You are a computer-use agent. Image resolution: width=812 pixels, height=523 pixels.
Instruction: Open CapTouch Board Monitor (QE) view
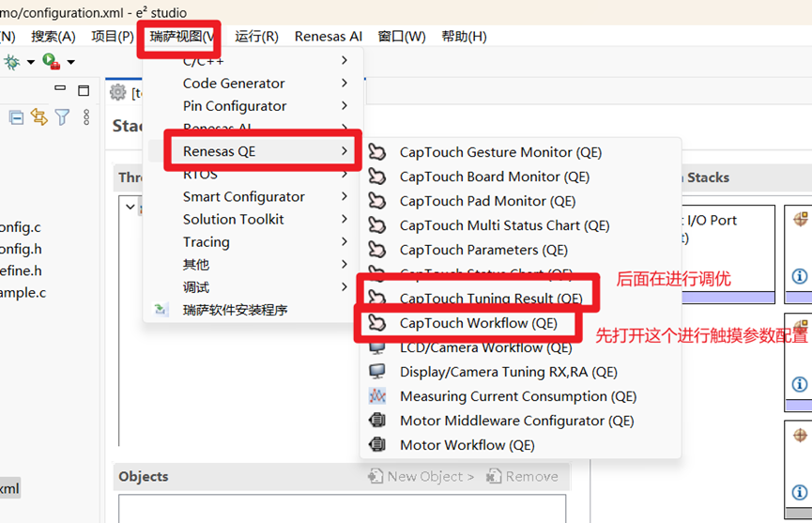click(x=520, y=177)
